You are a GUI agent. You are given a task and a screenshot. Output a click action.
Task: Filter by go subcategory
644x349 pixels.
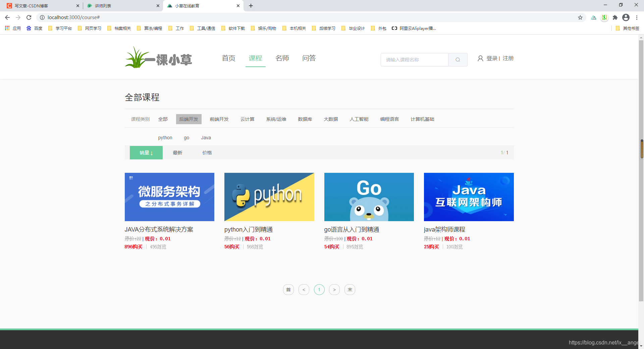click(x=187, y=138)
